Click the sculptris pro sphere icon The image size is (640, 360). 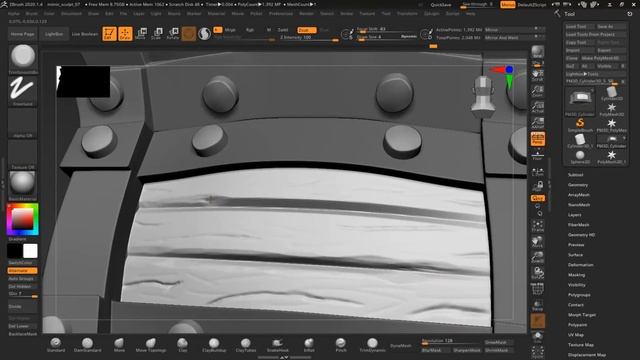[204, 33]
